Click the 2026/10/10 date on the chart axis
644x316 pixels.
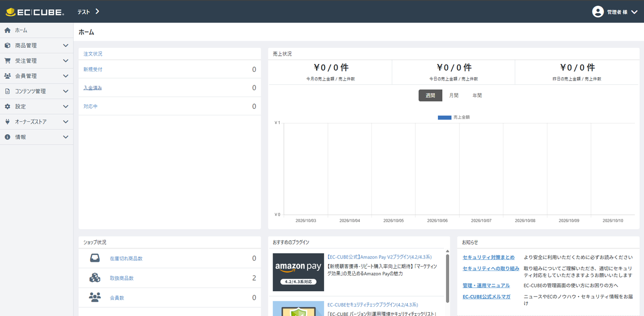613,220
